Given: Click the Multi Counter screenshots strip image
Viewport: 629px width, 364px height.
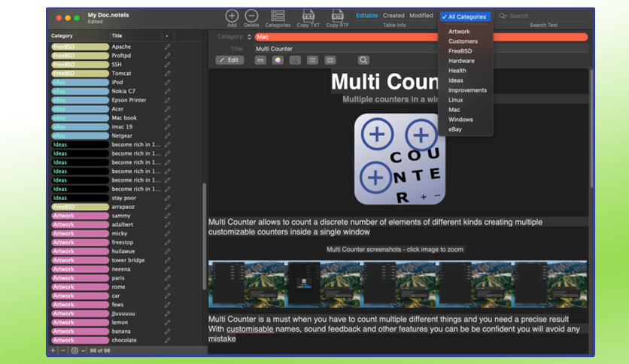Looking at the screenshot, I should point(397,284).
